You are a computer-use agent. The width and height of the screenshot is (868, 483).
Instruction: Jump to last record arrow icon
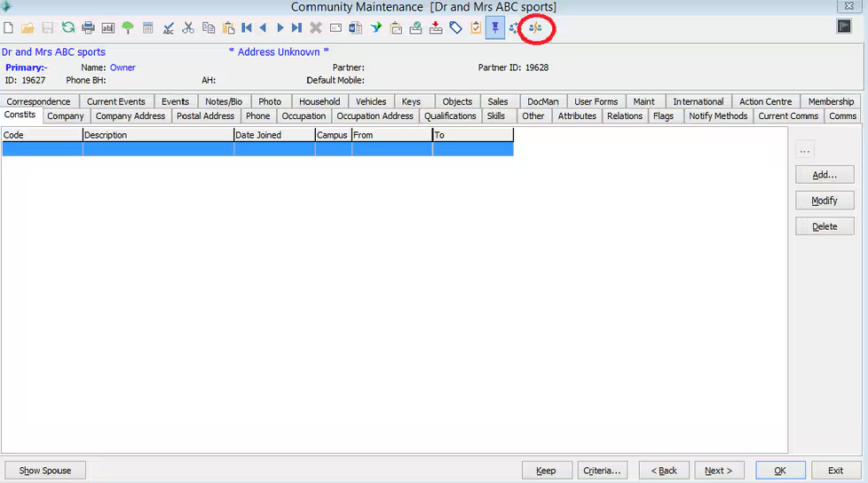(x=296, y=28)
